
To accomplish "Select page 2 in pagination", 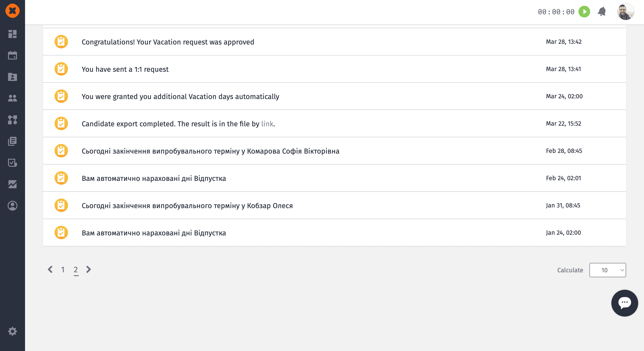I will [76, 269].
